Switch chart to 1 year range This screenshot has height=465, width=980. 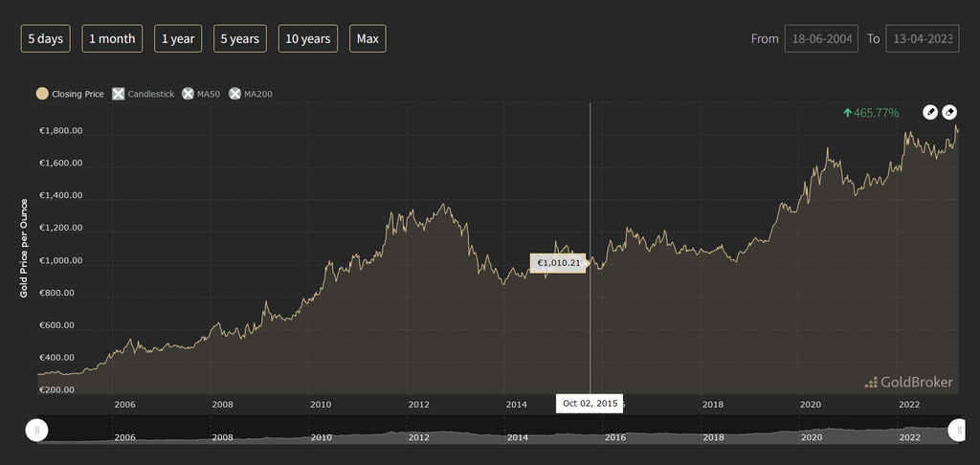[x=178, y=39]
